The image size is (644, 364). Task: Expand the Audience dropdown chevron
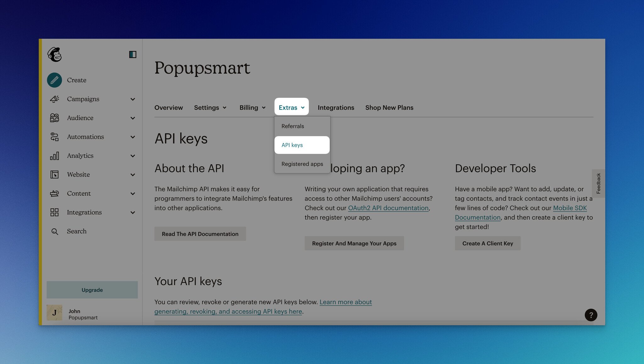click(x=133, y=118)
